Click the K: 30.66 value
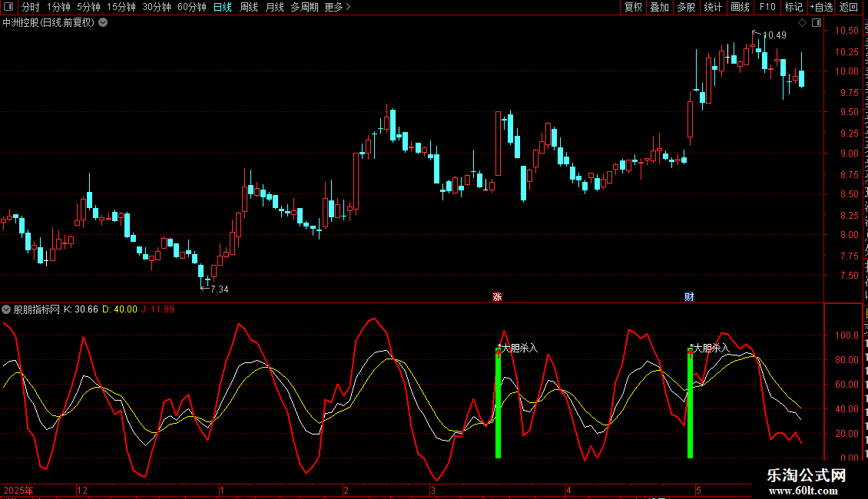 pos(81,309)
